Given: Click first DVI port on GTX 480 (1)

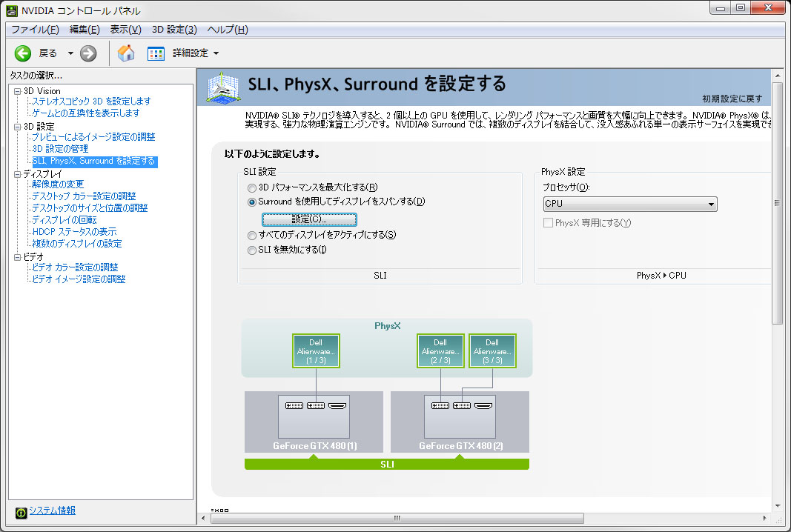Looking at the screenshot, I should tap(294, 405).
